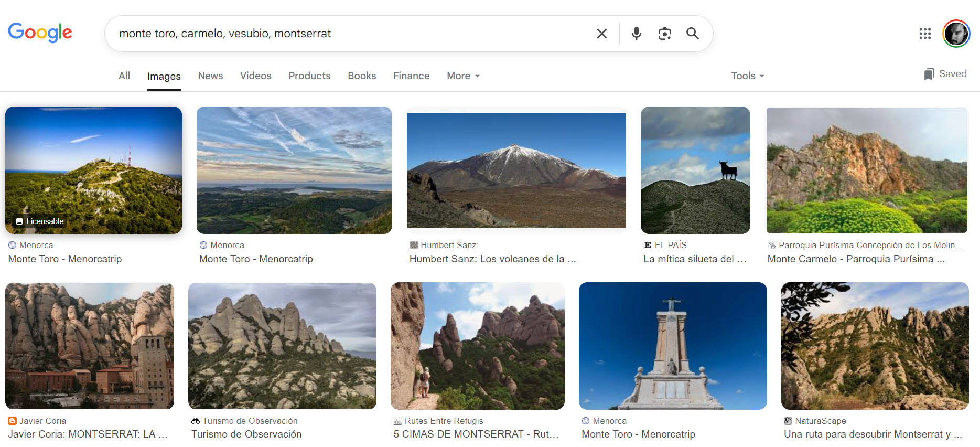Click the Google logo
The height and width of the screenshot is (447, 980).
pos(40,33)
